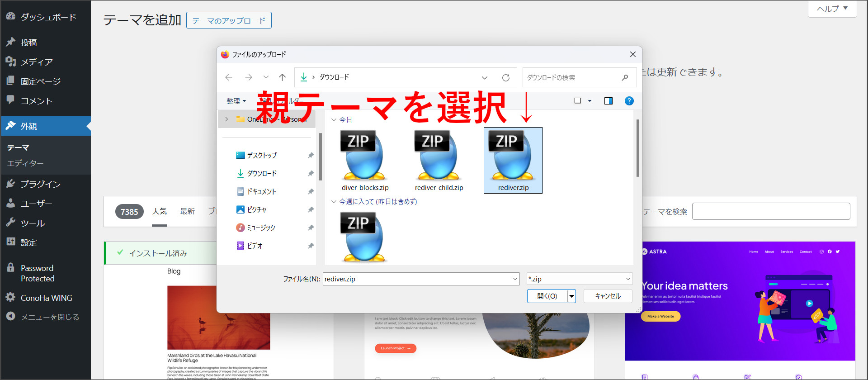This screenshot has width=868, height=380.
Task: Expand the OneDrive tree node
Action: point(227,119)
